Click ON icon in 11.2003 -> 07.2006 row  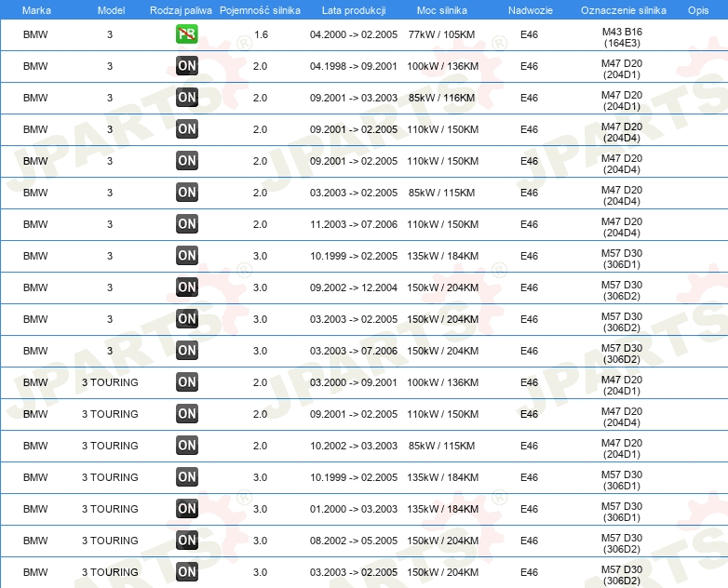click(x=187, y=223)
